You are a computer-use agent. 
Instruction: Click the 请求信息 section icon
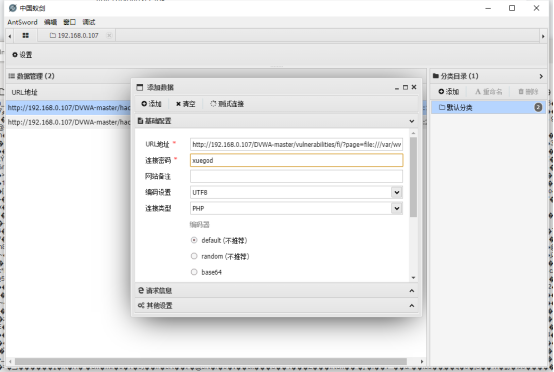tap(141, 290)
